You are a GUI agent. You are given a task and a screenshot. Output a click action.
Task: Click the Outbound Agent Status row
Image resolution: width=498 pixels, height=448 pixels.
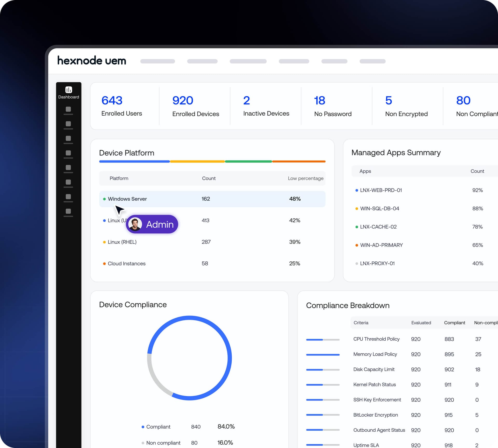[402, 430]
